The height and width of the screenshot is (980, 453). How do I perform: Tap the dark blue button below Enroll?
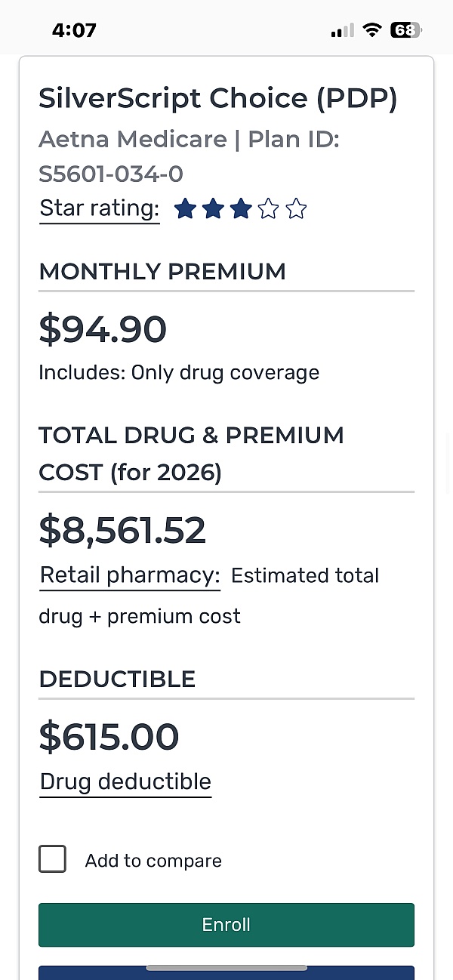226,972
